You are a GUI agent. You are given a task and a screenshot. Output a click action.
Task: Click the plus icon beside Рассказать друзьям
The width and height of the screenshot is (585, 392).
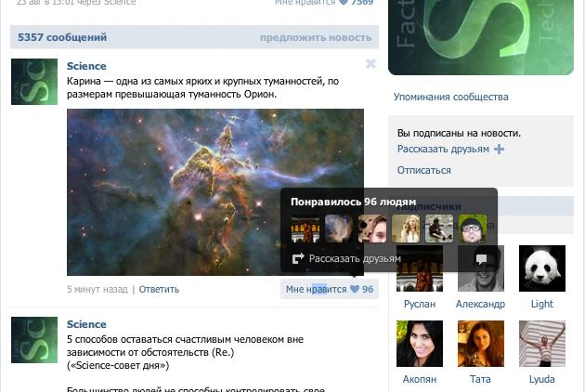(499, 150)
